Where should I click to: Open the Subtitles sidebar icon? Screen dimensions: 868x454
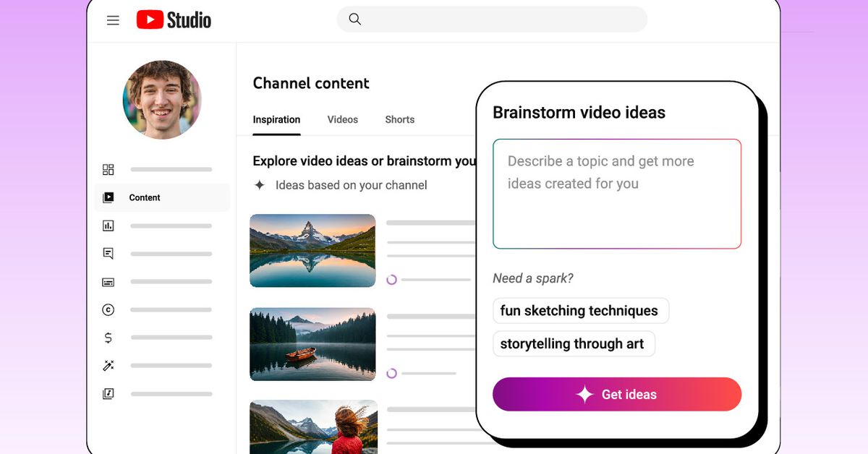click(x=109, y=282)
